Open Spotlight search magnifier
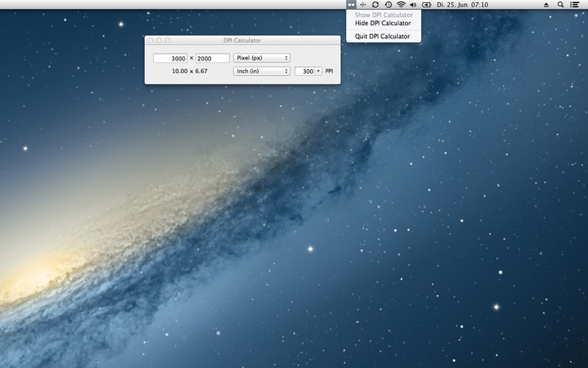This screenshot has height=368, width=588. [x=560, y=4]
